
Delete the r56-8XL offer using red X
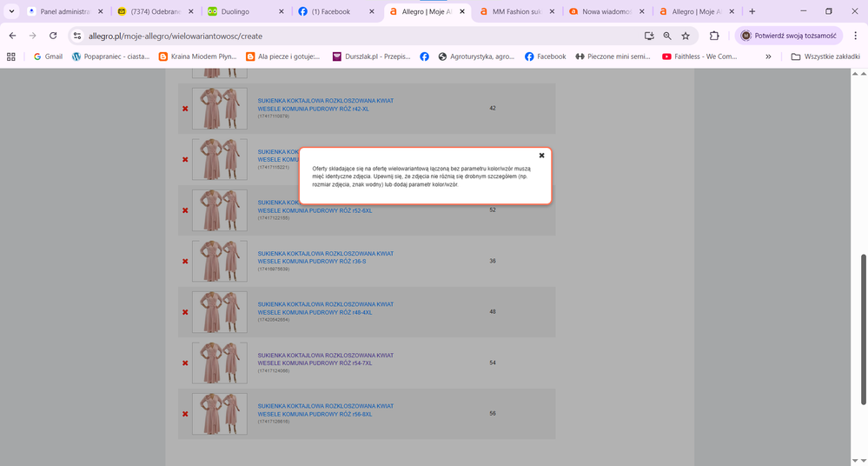click(x=185, y=414)
